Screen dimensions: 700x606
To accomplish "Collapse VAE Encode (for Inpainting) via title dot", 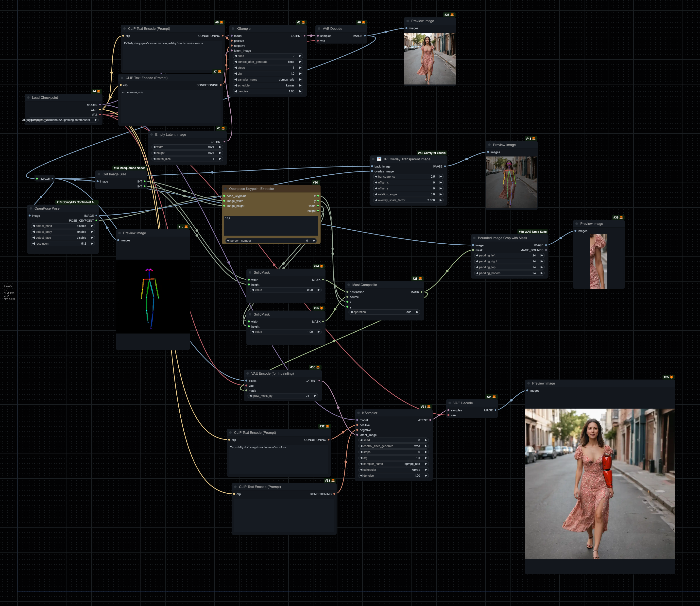I will coord(248,373).
